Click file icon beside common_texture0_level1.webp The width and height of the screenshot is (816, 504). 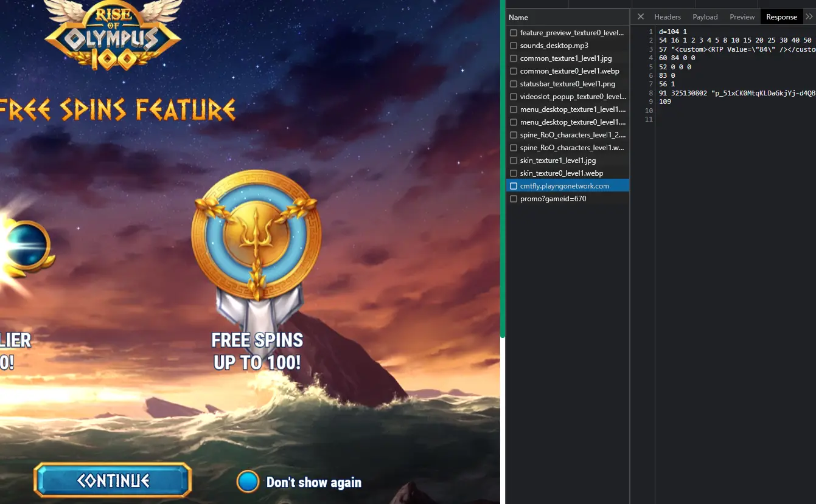(514, 71)
